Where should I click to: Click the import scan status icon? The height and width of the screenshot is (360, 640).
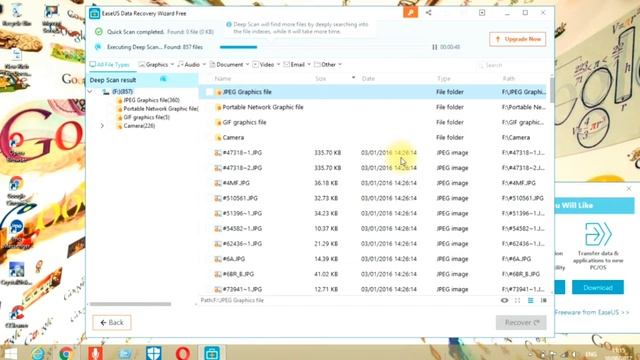click(x=482, y=13)
